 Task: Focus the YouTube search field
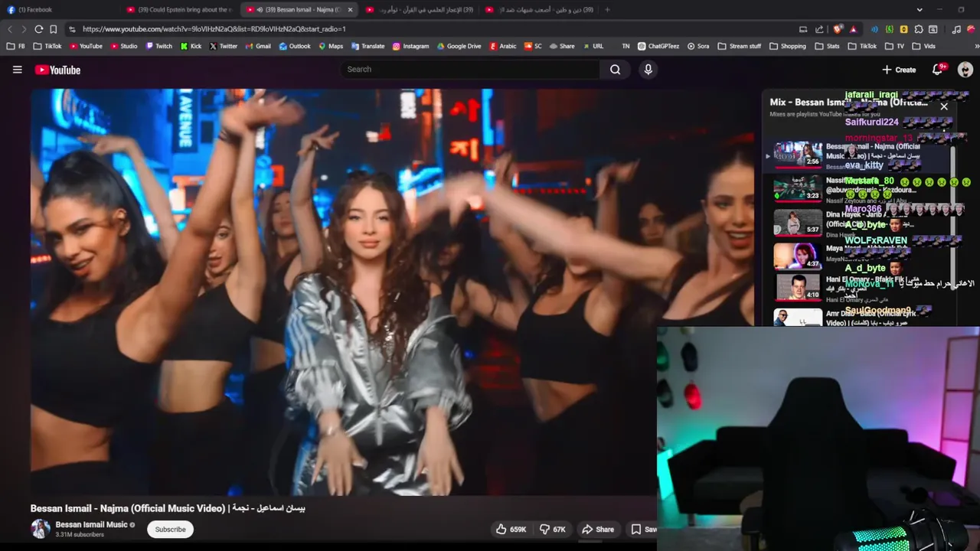tap(470, 70)
